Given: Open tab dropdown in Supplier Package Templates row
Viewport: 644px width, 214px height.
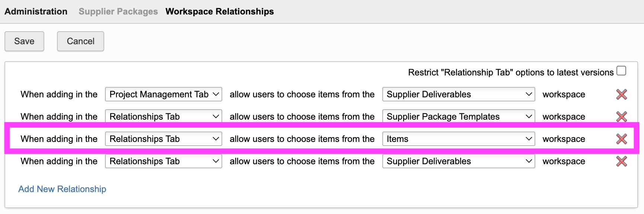Looking at the screenshot, I should coord(163,117).
